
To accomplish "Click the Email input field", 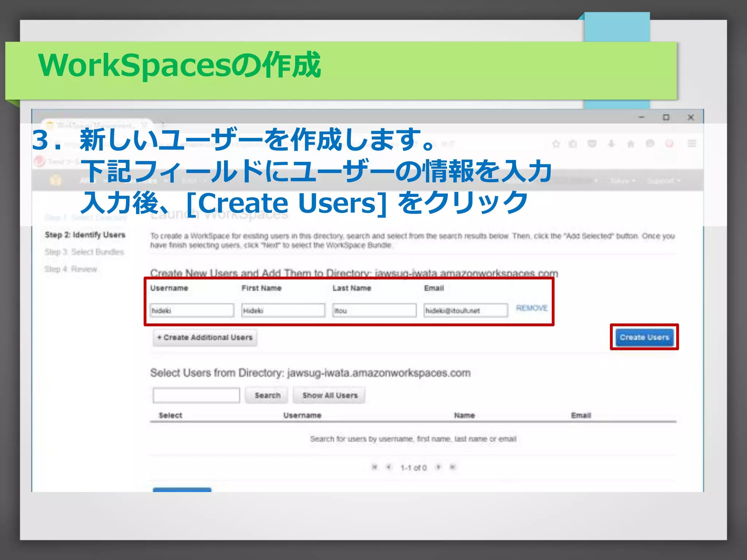I will click(466, 311).
